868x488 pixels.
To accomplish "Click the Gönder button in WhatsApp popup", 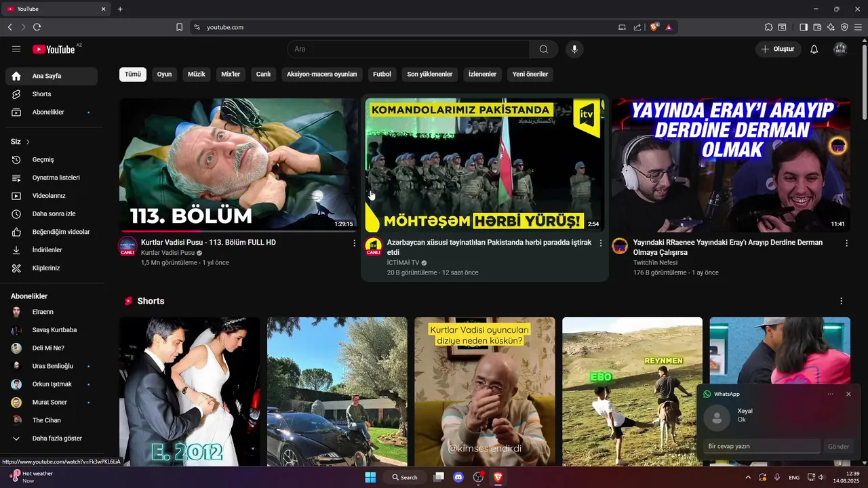I will coord(838,447).
